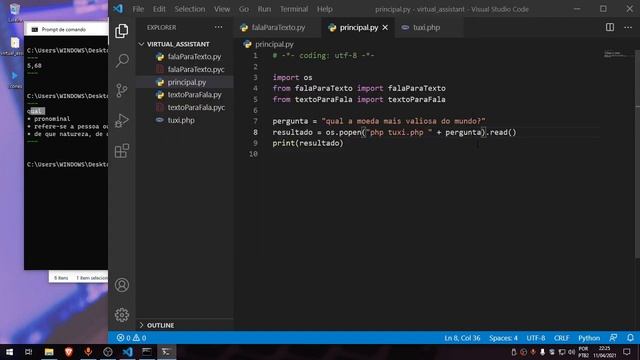The image size is (640, 360).
Task: Select language mode Python in status bar
Action: coord(589,338)
